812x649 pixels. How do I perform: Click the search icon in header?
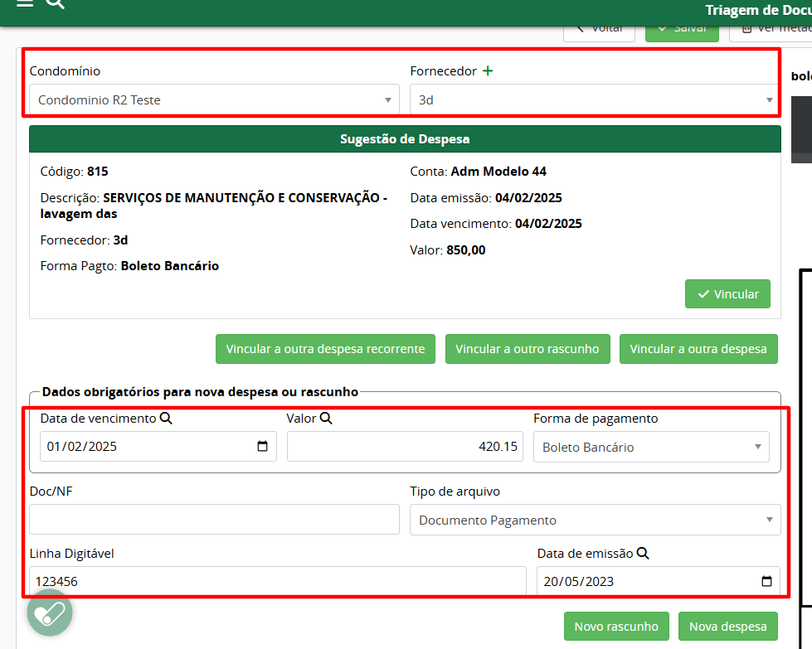click(x=55, y=3)
